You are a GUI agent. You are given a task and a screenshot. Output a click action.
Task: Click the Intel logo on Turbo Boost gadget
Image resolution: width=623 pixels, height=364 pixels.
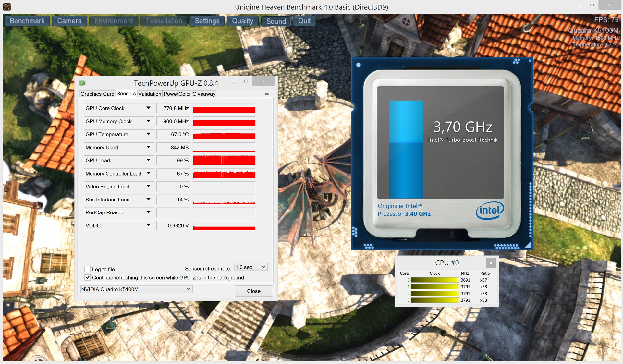point(490,211)
